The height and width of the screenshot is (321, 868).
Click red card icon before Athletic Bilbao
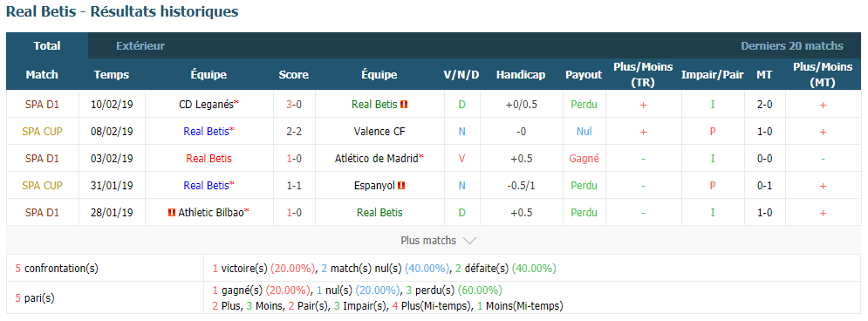[172, 213]
